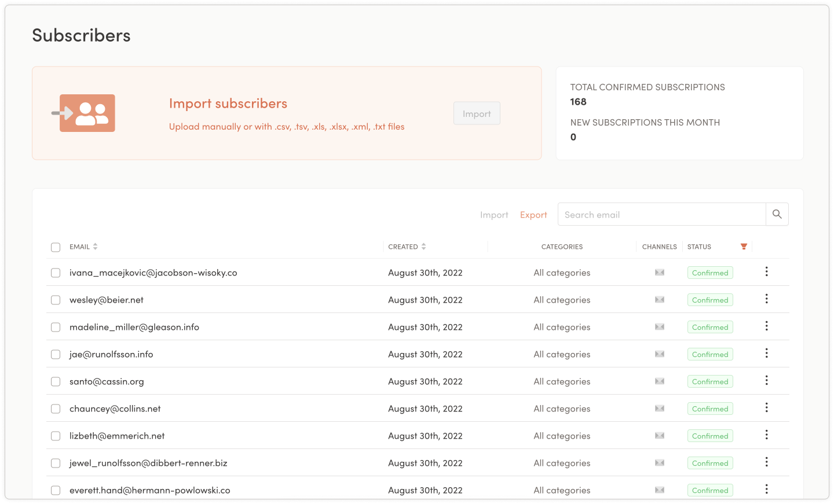Click email channel icon for chauncey@collins.net row
Screen dimensions: 834x504
coord(660,409)
